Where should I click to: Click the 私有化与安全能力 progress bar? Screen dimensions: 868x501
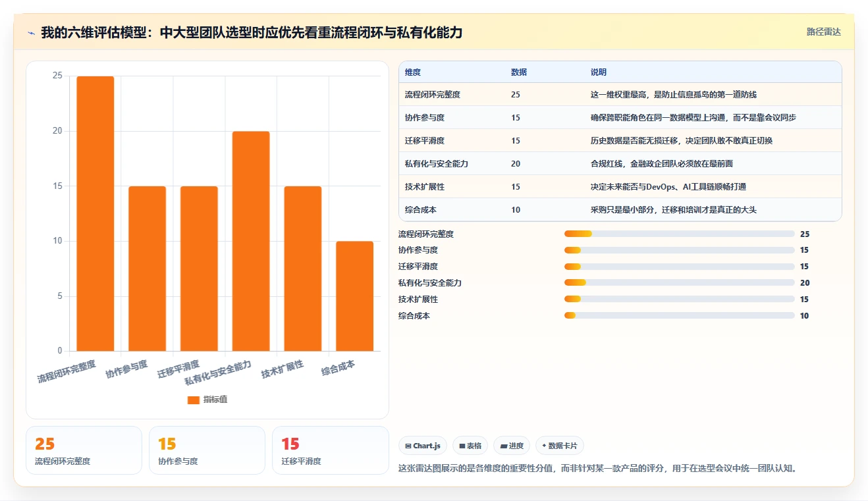(x=680, y=283)
